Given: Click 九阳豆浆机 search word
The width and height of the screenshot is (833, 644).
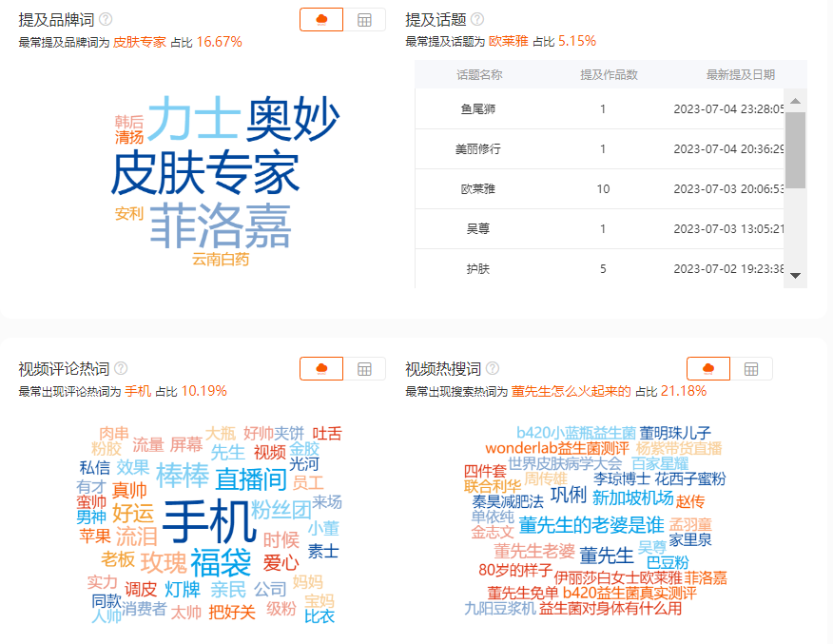Looking at the screenshot, I should coord(500,609).
